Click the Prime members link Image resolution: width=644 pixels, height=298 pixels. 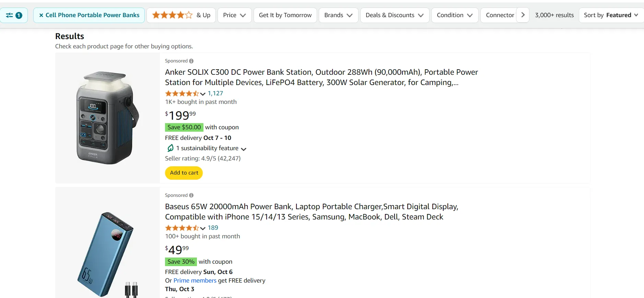(195, 280)
